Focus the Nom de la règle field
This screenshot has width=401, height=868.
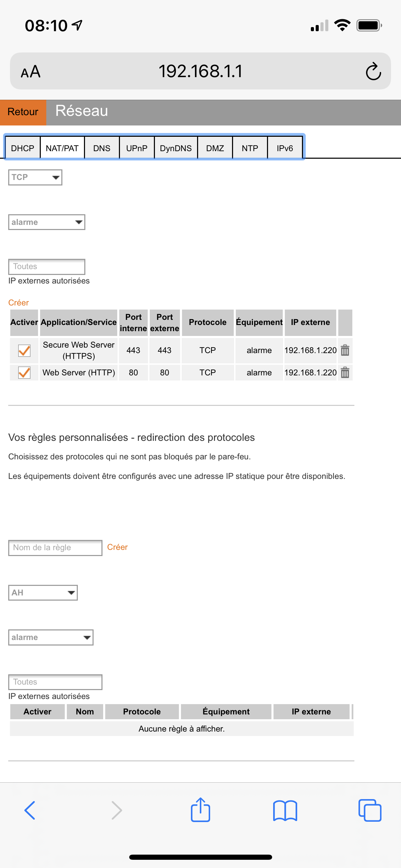click(x=55, y=547)
